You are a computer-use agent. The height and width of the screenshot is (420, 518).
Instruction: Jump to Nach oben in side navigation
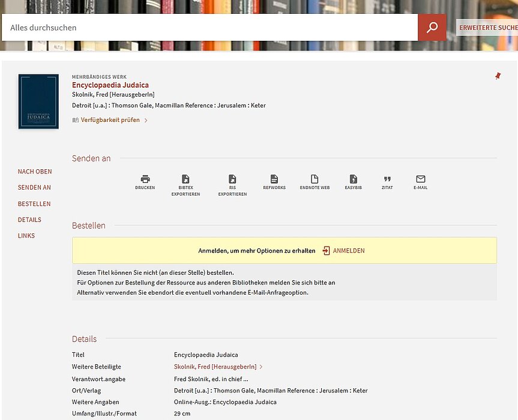[35, 172]
